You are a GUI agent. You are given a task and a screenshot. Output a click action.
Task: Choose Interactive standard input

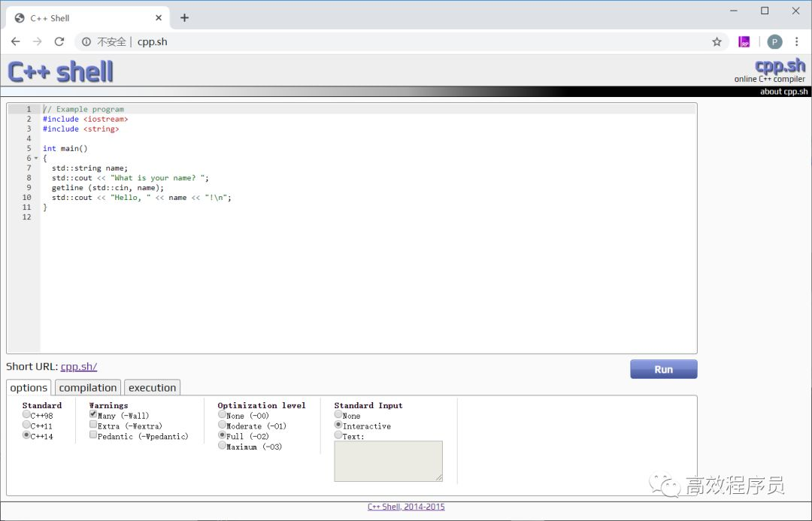click(338, 425)
